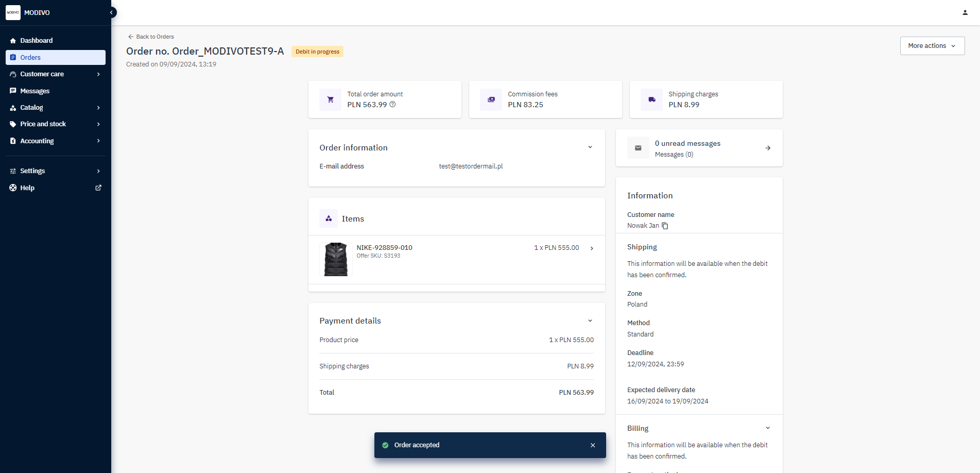Open the More actions dropdown
This screenshot has height=473, width=980.
click(932, 46)
